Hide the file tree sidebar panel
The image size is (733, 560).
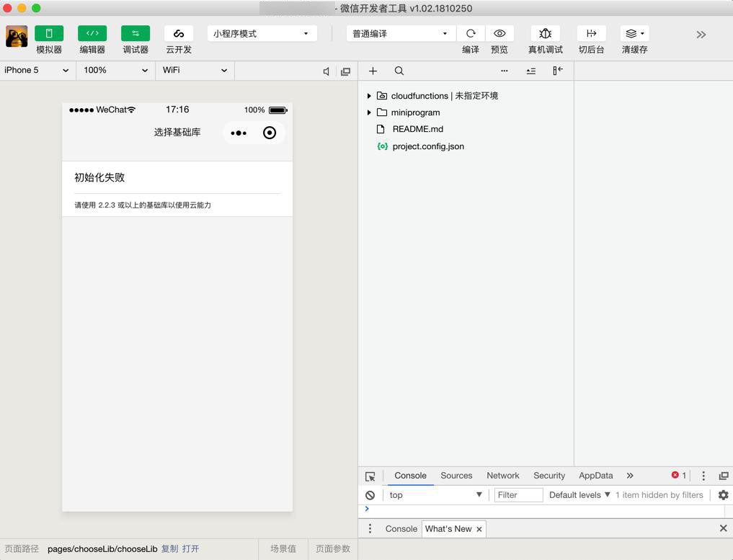[558, 71]
